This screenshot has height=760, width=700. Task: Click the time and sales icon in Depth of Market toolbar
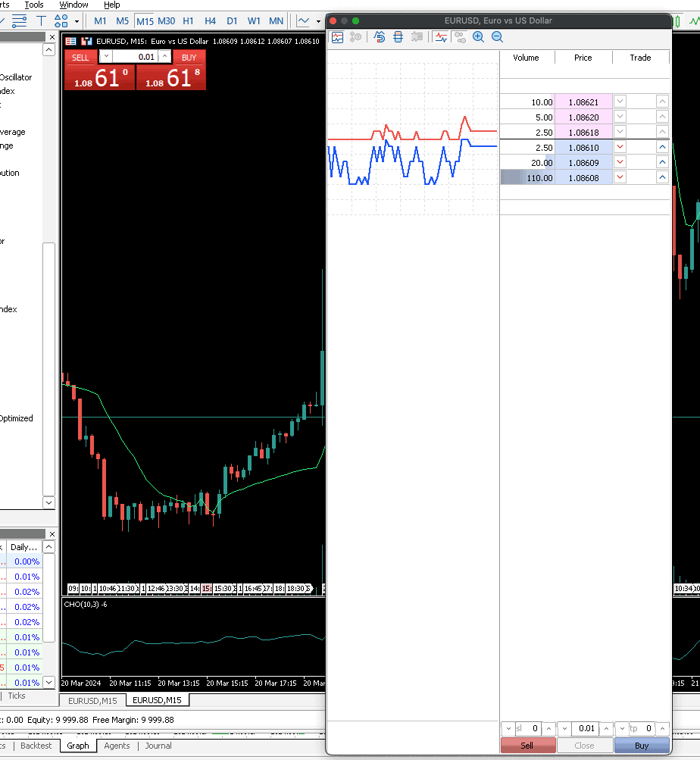pos(356,37)
